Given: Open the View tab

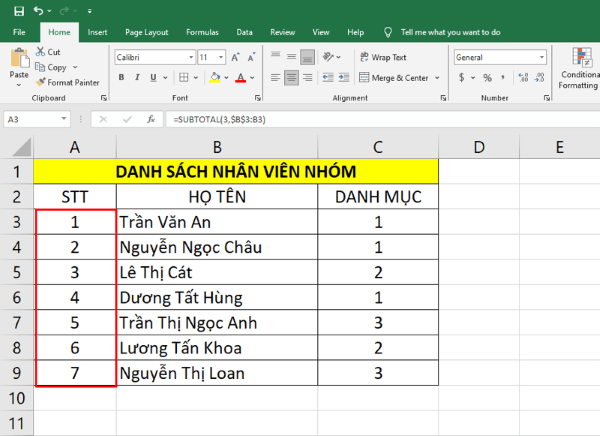Looking at the screenshot, I should (321, 32).
